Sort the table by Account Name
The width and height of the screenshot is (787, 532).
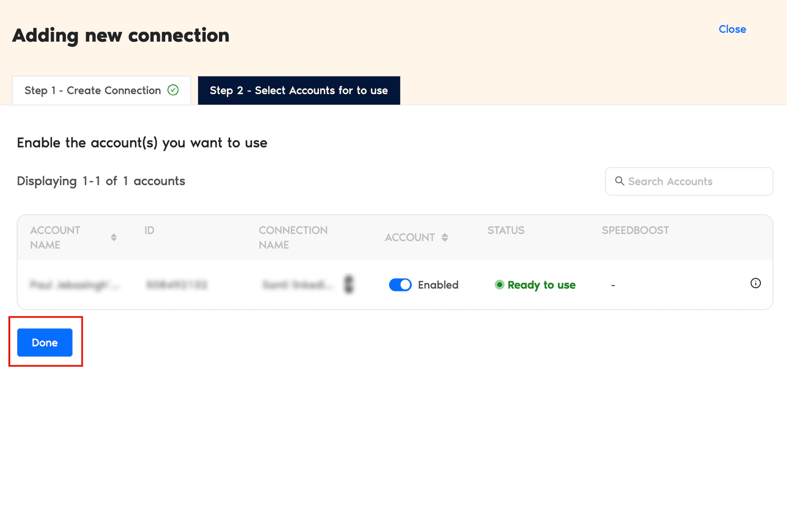tap(55, 237)
